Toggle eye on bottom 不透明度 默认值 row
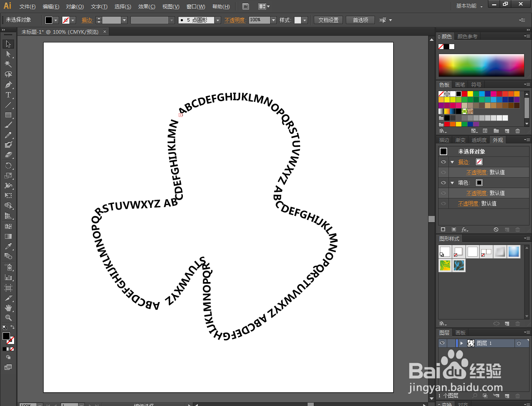The height and width of the screenshot is (406, 532). pos(443,203)
